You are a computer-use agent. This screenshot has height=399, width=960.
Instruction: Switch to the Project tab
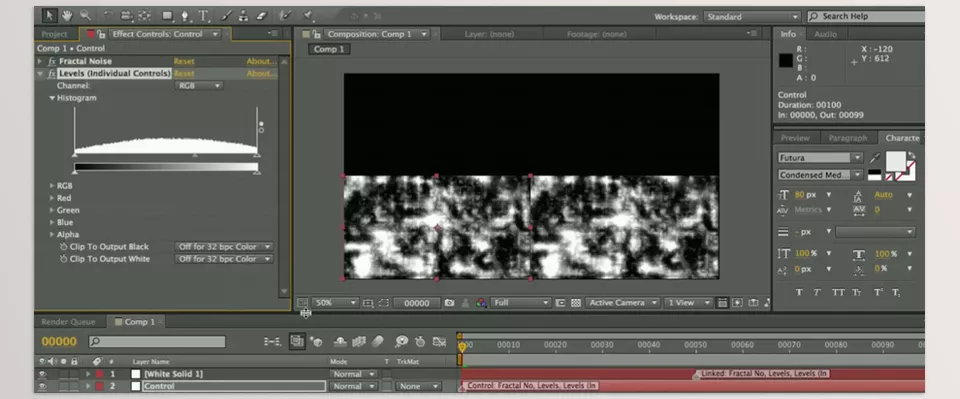click(54, 34)
